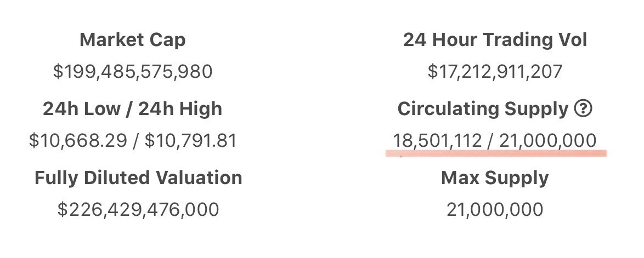Click the 24 Hour Trading Vol heading

coord(495,40)
